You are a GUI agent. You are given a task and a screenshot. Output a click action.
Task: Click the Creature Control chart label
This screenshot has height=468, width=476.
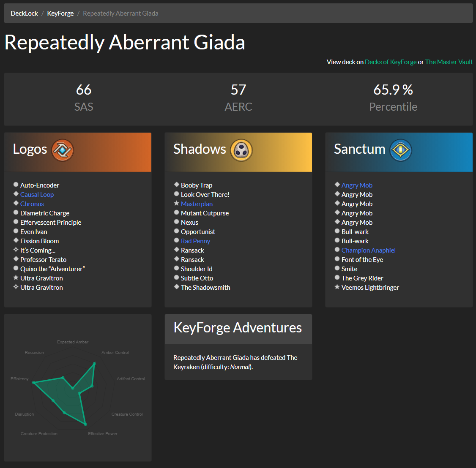click(x=127, y=414)
